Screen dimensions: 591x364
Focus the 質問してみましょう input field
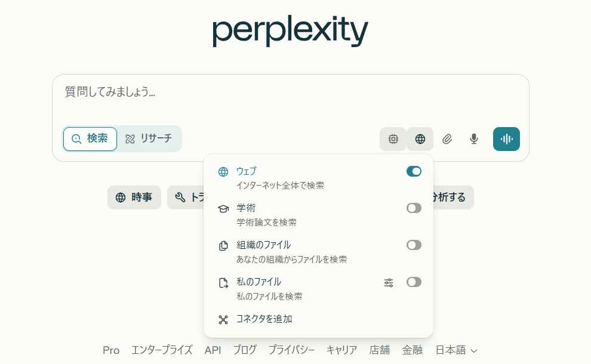click(x=290, y=98)
